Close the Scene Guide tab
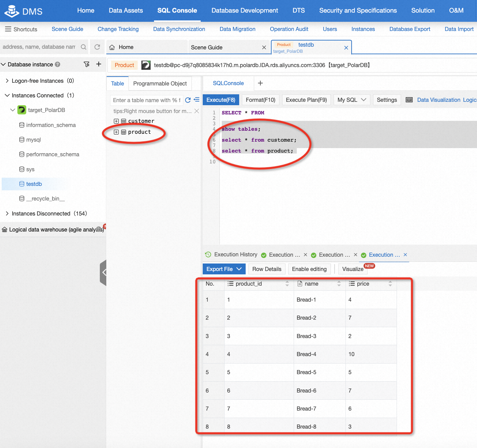 (x=264, y=47)
